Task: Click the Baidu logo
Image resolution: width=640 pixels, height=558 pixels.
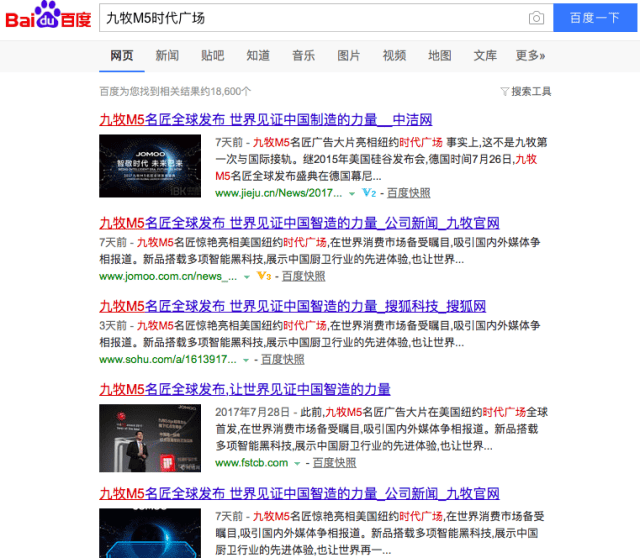Action: 48,16
